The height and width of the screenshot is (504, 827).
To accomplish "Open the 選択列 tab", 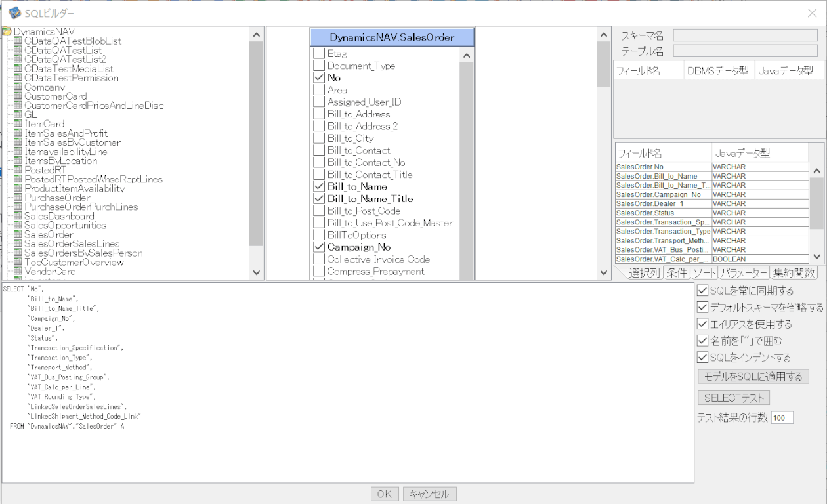I will pos(643,272).
